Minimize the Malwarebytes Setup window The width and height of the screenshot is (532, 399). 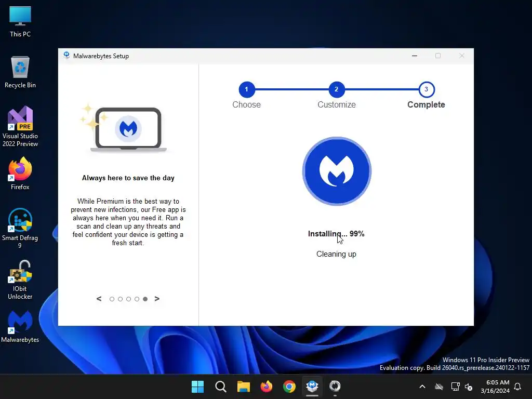click(415, 56)
